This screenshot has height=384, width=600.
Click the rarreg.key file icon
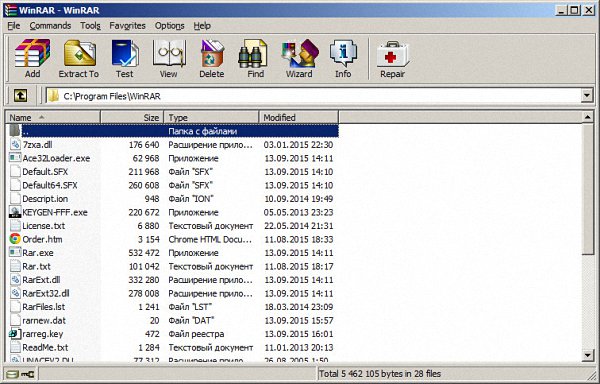click(x=15, y=334)
